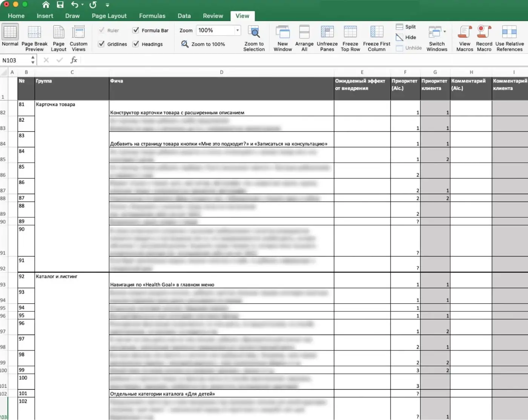Image resolution: width=528 pixels, height=420 pixels.
Task: Click the Split button
Action: [406, 27]
